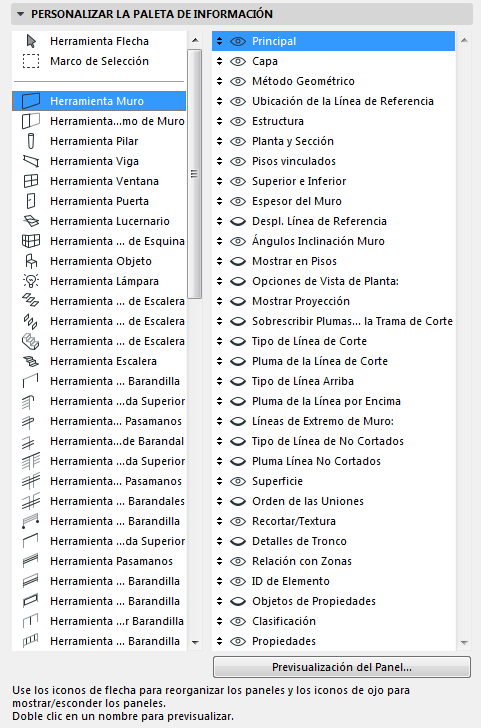Click reorder arrows for Espesor del Muro
This screenshot has height=728, width=481.
point(220,201)
